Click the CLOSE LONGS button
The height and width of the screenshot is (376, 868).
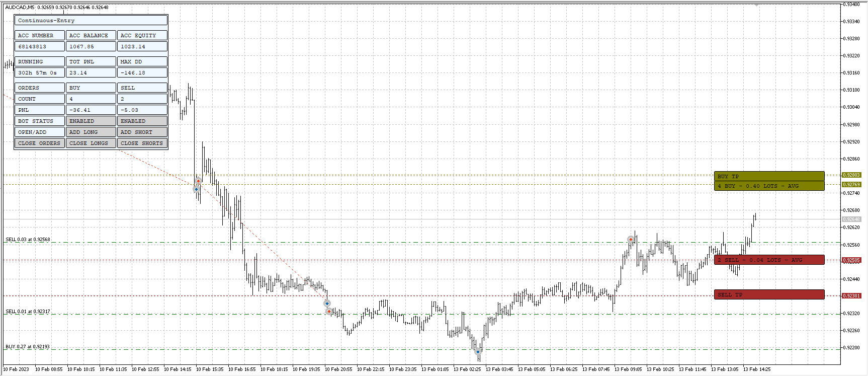pos(91,143)
